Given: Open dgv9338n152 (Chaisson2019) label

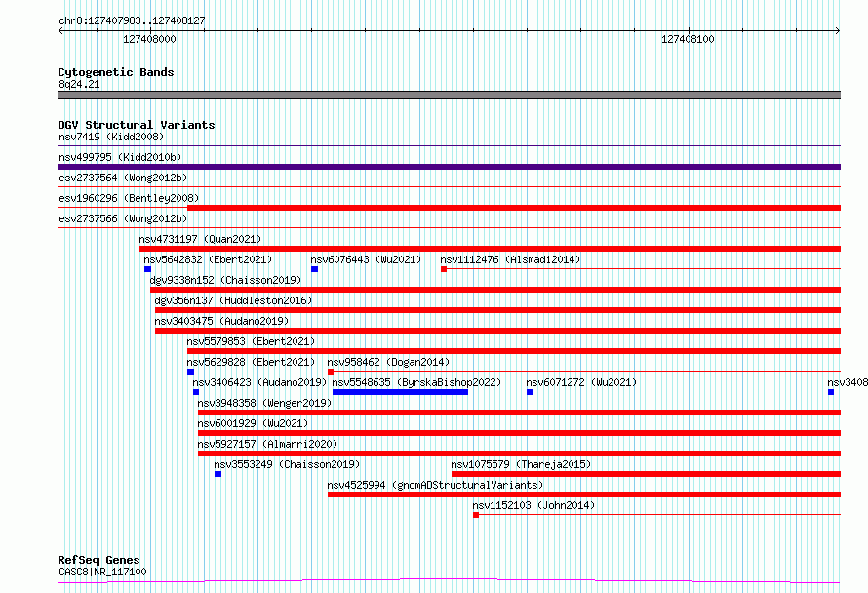Looking at the screenshot, I should pyautogui.click(x=225, y=280).
